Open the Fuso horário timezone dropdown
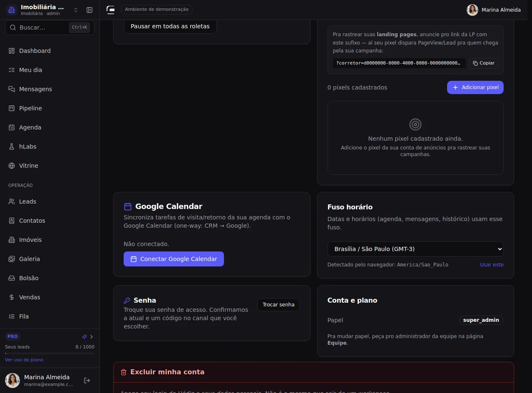This screenshot has height=393, width=532. click(x=415, y=249)
